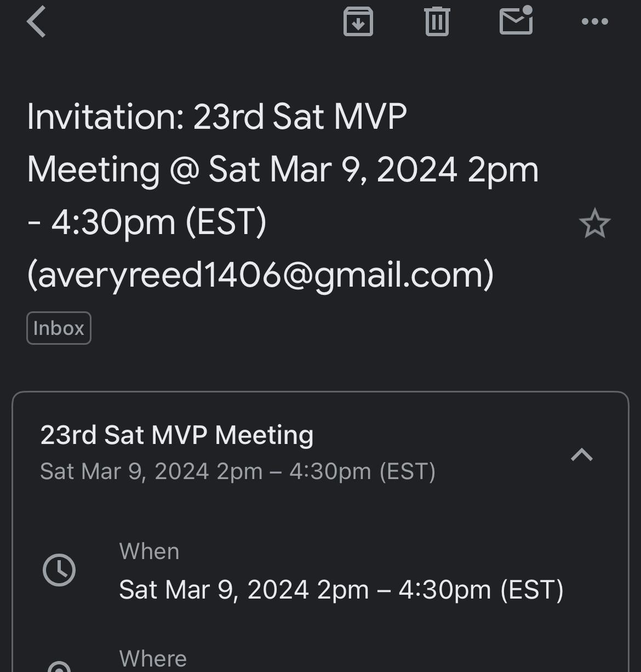
Task: Open the three-dot more options menu
Action: (594, 22)
